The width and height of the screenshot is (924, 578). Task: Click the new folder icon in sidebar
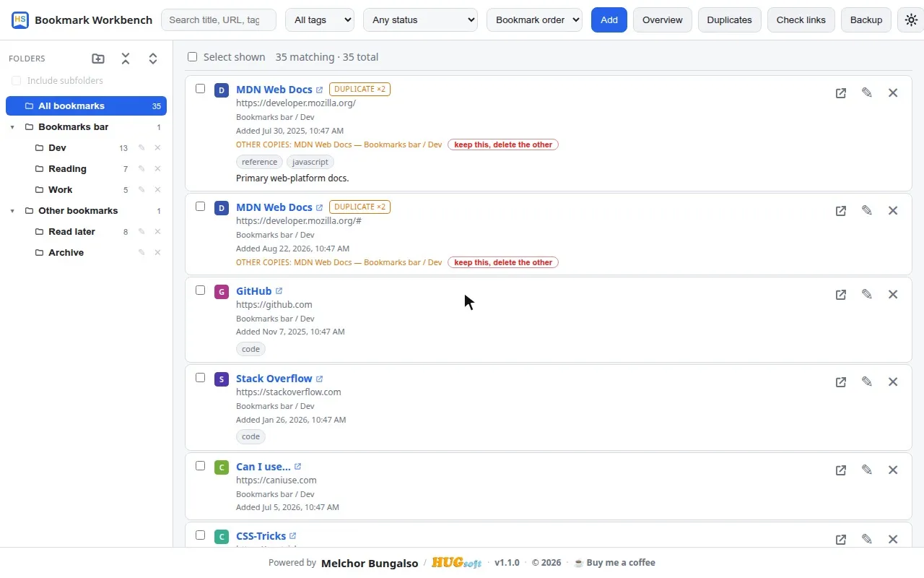[98, 59]
